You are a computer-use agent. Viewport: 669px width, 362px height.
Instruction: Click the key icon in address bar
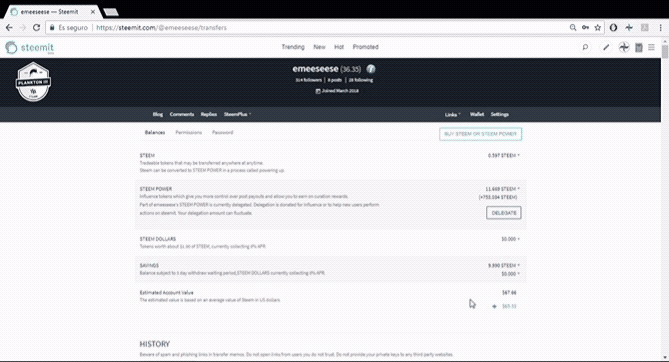pos(585,27)
